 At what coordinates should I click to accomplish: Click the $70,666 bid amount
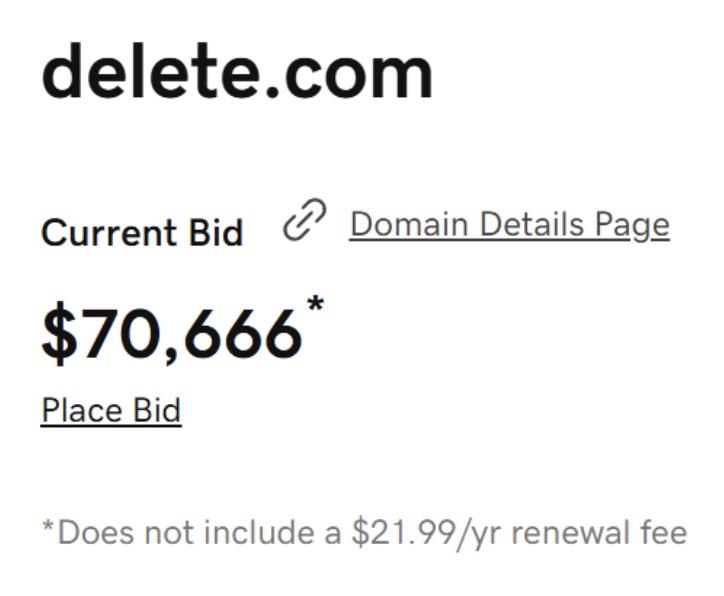point(172,333)
